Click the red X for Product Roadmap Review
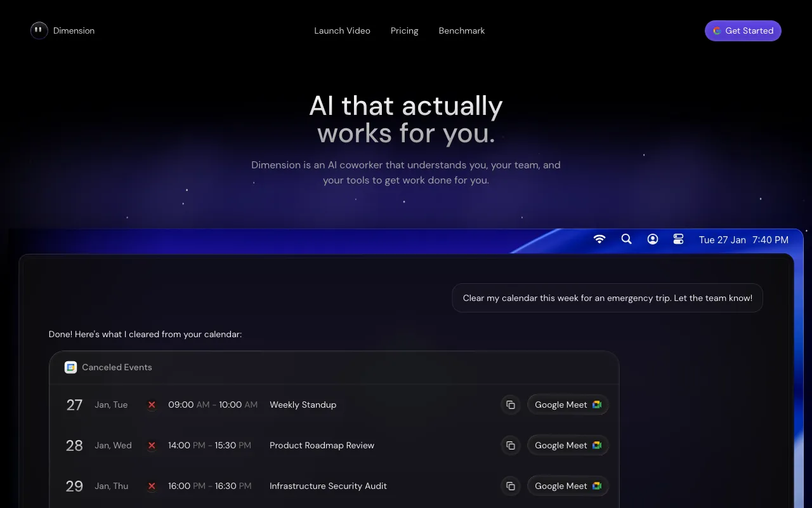Viewport: 812px width, 508px height. point(152,445)
